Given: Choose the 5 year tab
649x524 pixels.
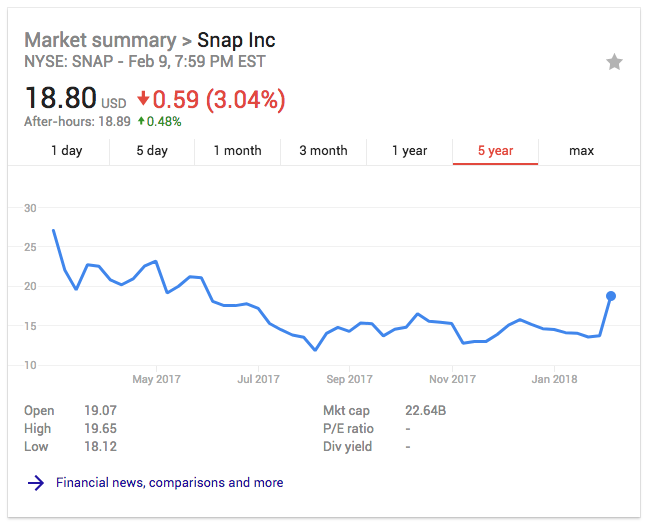Looking at the screenshot, I should tap(495, 151).
